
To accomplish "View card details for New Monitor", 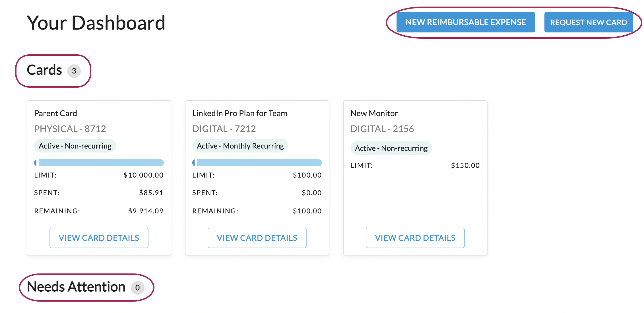I will pyautogui.click(x=415, y=238).
